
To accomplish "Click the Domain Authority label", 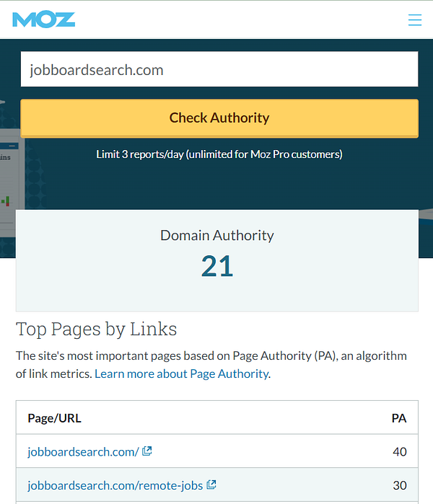I will tap(217, 235).
